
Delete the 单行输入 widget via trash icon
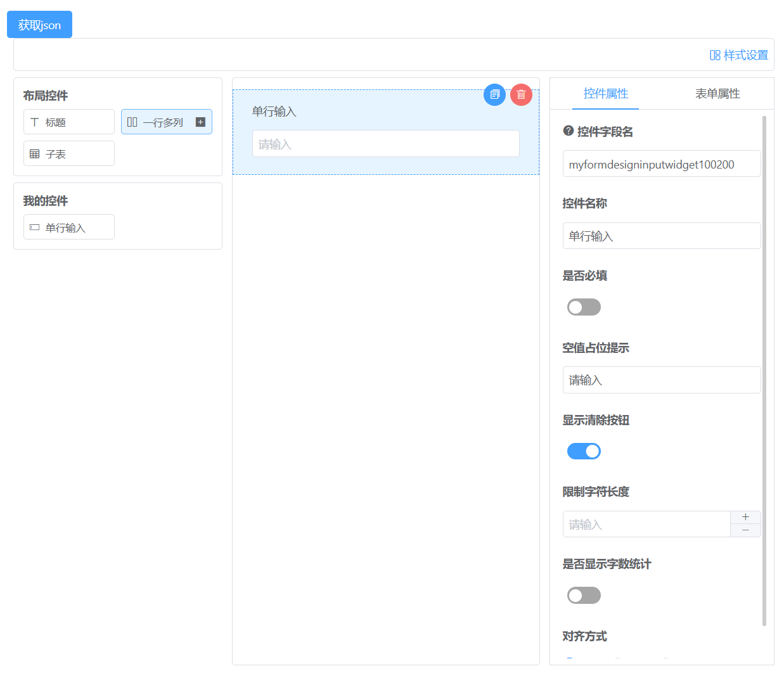[x=521, y=94]
